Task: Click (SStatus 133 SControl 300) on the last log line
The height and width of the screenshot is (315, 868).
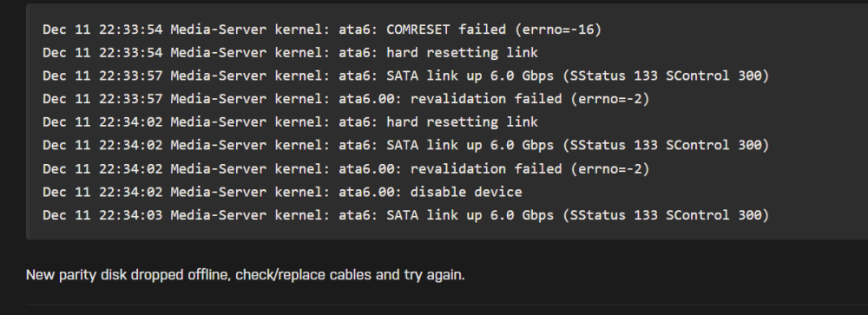Action: click(x=666, y=215)
